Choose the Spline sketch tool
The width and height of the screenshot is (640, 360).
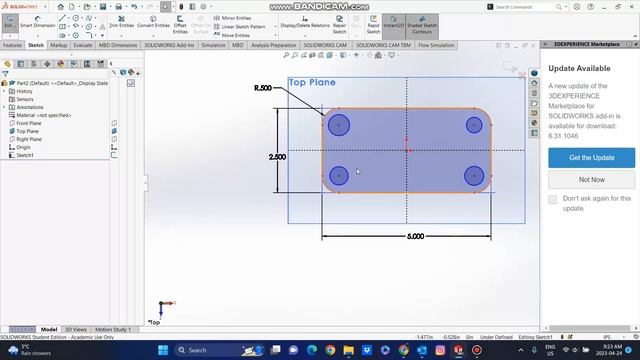[x=89, y=18]
